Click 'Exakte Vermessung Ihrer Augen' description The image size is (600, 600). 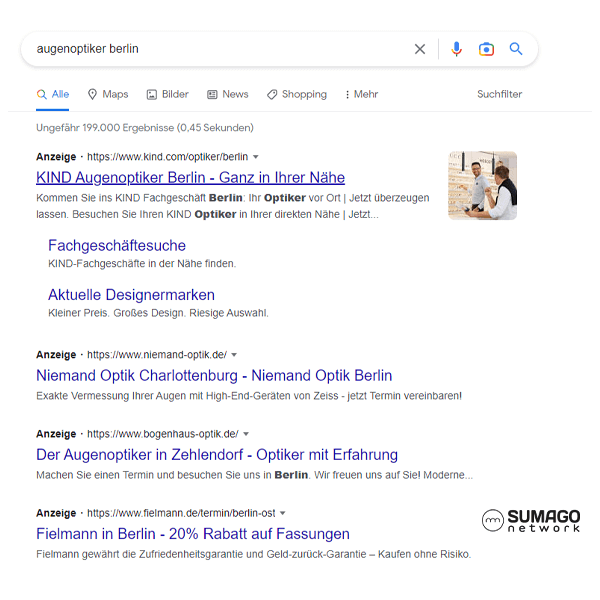(249, 396)
